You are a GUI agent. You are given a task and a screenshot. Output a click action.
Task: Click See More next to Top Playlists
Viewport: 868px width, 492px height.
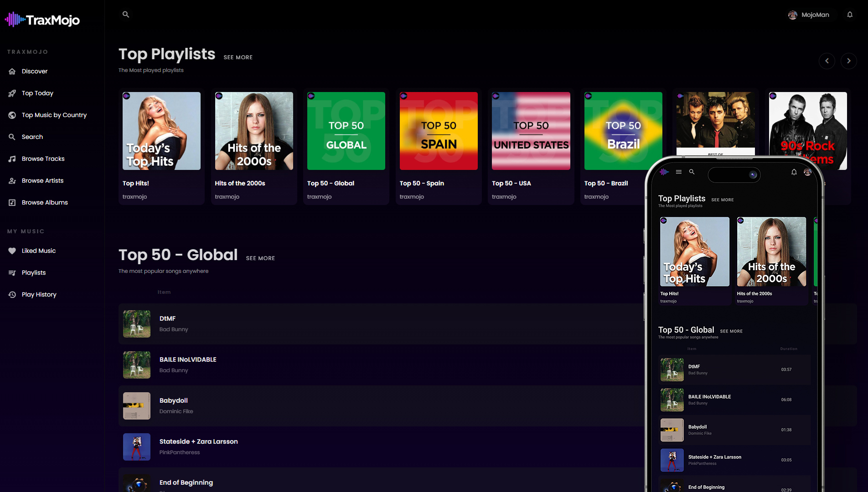tap(238, 57)
